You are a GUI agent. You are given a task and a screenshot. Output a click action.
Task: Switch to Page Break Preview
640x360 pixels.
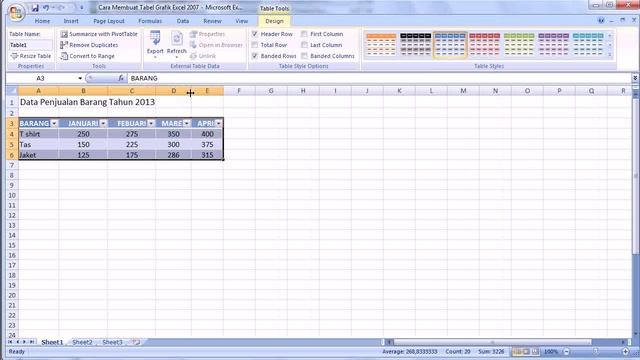click(535, 351)
